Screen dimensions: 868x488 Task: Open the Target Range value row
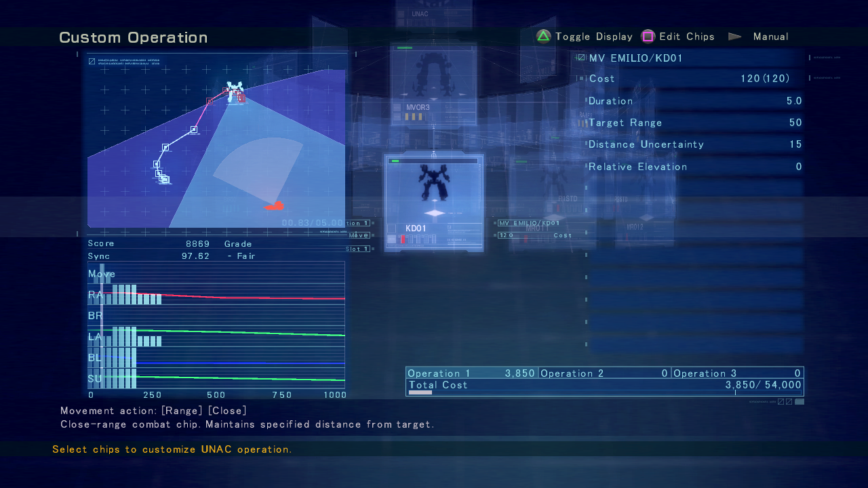click(x=695, y=123)
